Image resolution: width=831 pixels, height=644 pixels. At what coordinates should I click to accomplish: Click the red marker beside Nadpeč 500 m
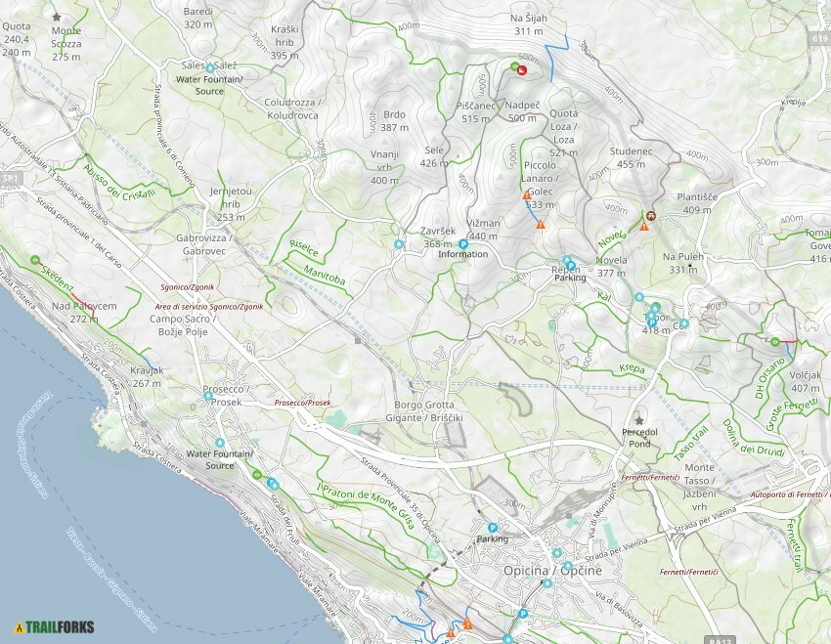[522, 70]
